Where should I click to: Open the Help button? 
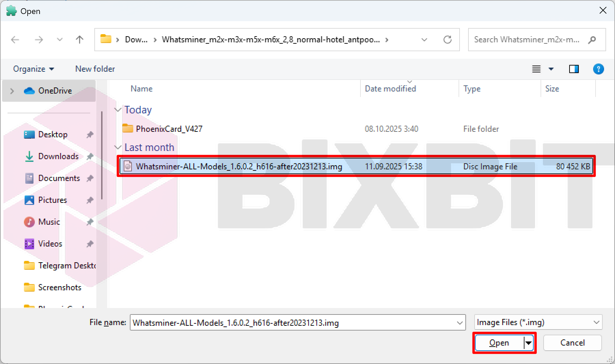(x=598, y=69)
